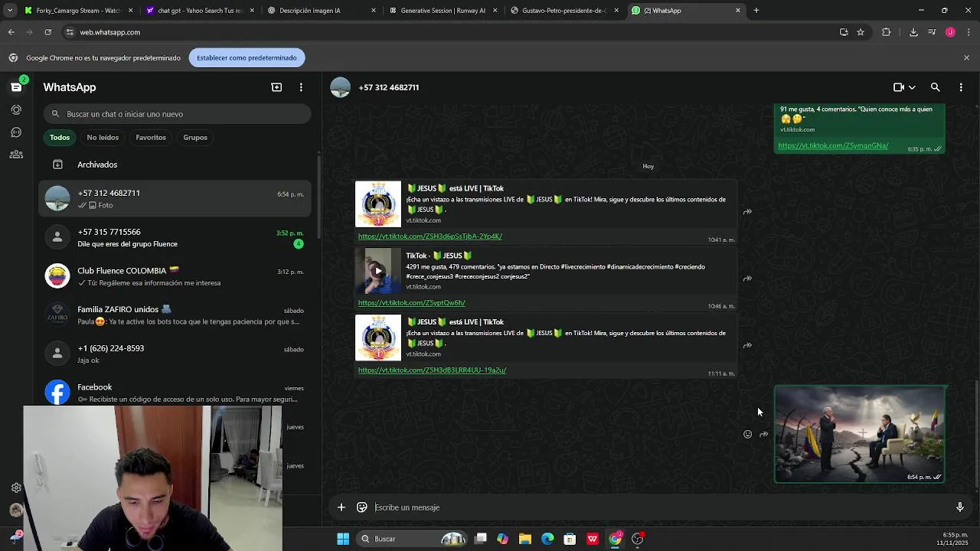Select the No leídos chat filter
The image size is (980, 551).
(x=103, y=138)
